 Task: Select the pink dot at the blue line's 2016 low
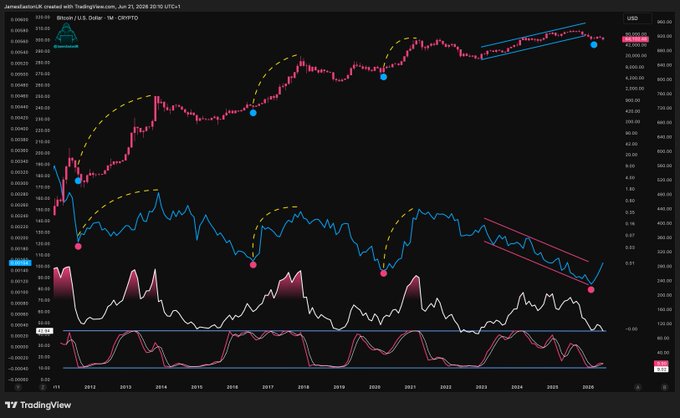point(253,265)
